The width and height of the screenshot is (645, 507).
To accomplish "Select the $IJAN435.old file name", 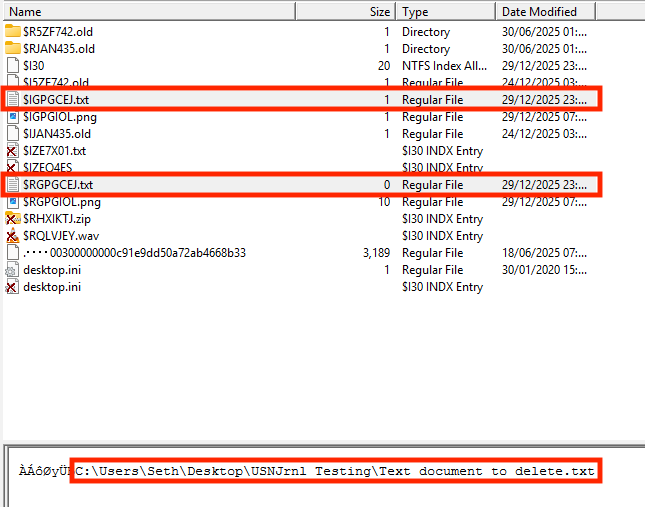I will pyautogui.click(x=57, y=134).
